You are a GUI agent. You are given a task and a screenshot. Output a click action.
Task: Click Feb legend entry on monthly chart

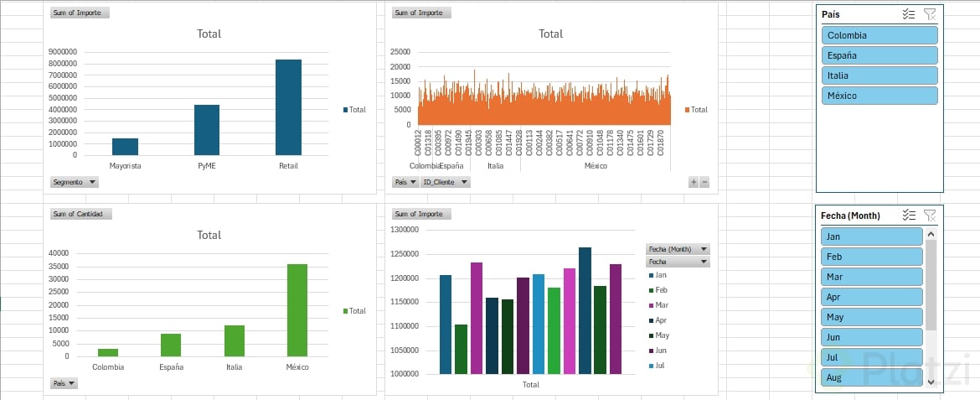tap(658, 290)
